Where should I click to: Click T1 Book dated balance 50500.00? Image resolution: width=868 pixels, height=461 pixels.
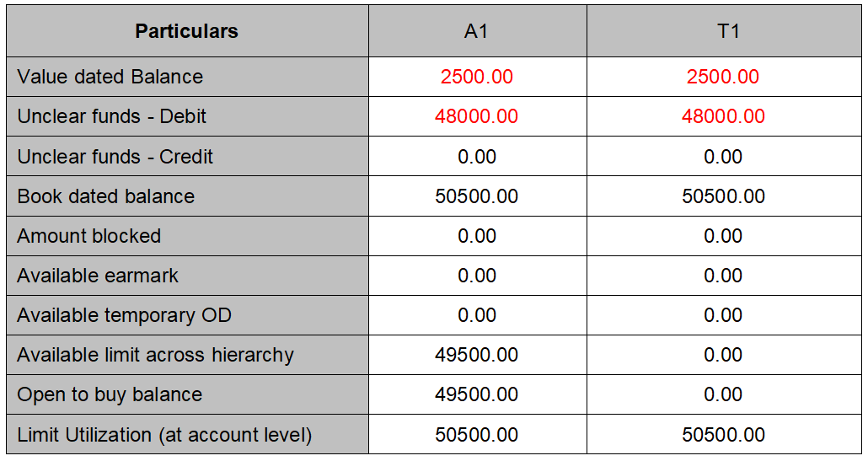pos(723,196)
